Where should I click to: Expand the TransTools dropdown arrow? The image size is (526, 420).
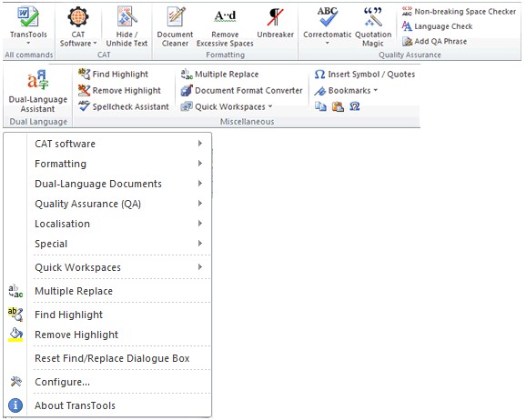(28, 44)
